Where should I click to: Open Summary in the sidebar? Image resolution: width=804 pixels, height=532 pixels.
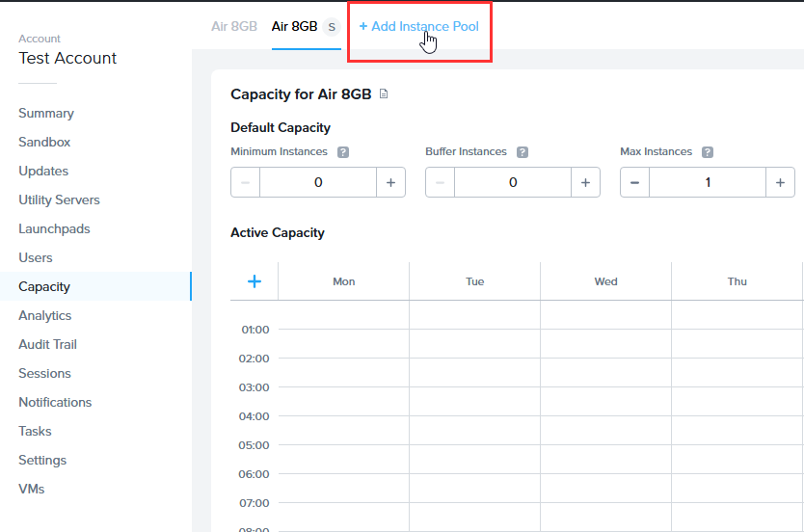coord(46,114)
